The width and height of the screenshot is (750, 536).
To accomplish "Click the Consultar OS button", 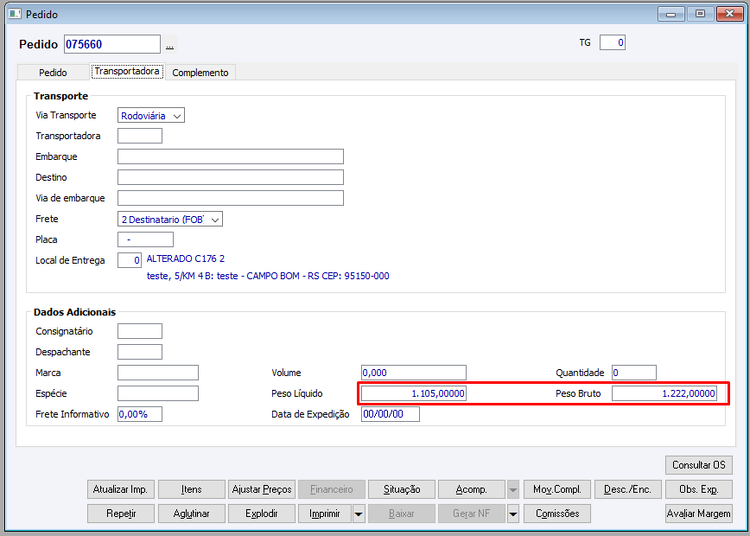I will pyautogui.click(x=698, y=465).
